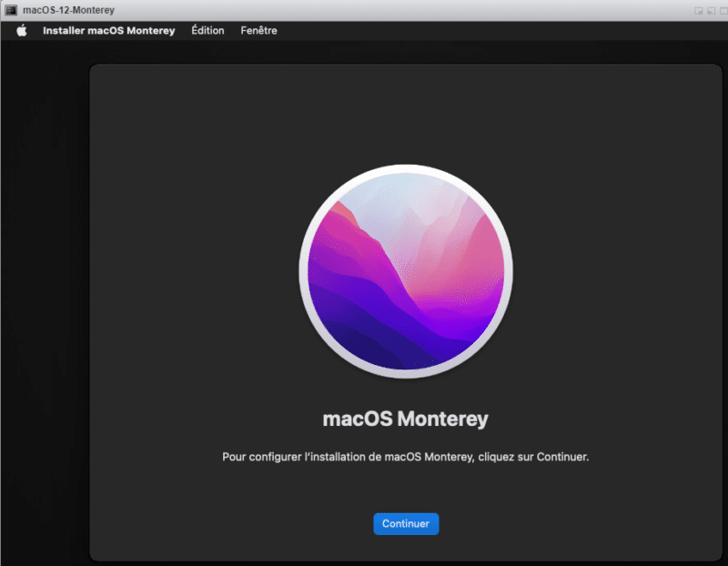Open the Installer macOS Monterey menu

tap(108, 31)
